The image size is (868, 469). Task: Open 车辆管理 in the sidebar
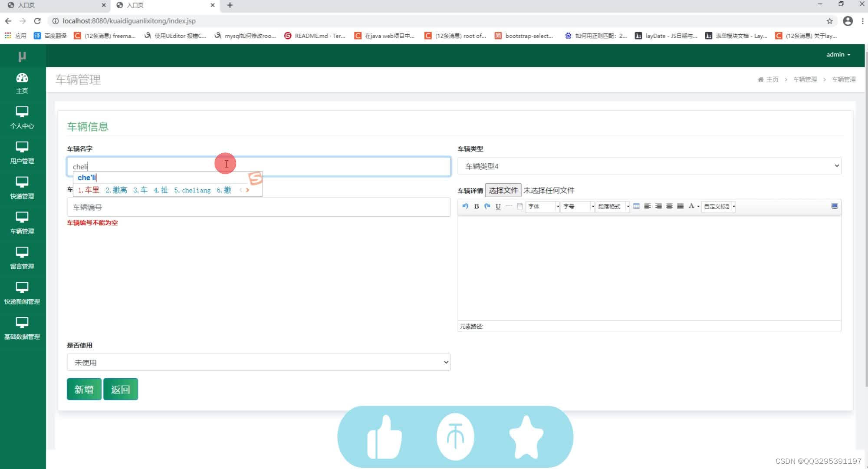pos(22,224)
